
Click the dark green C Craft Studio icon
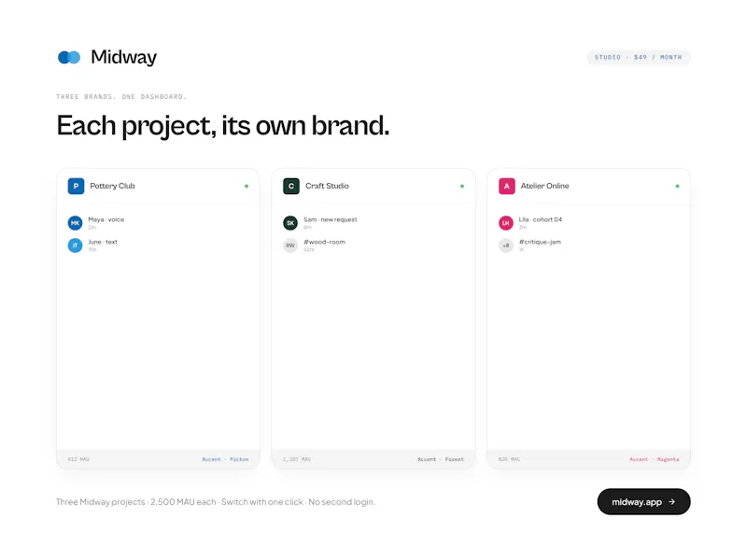click(x=291, y=186)
